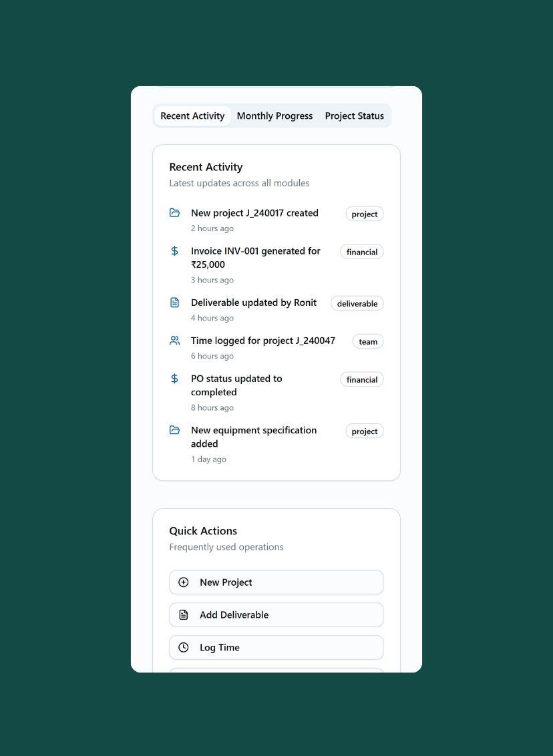Click plus-circle icon in New Project button

(184, 582)
